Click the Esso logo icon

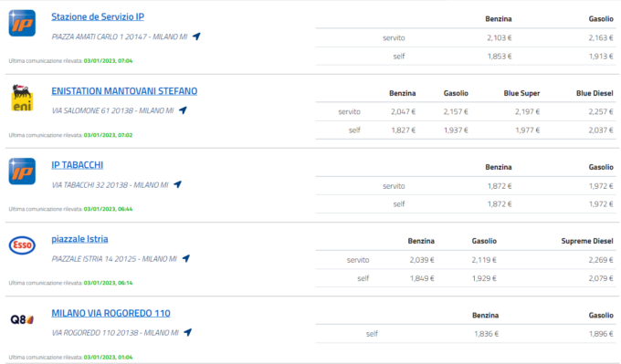(22, 245)
